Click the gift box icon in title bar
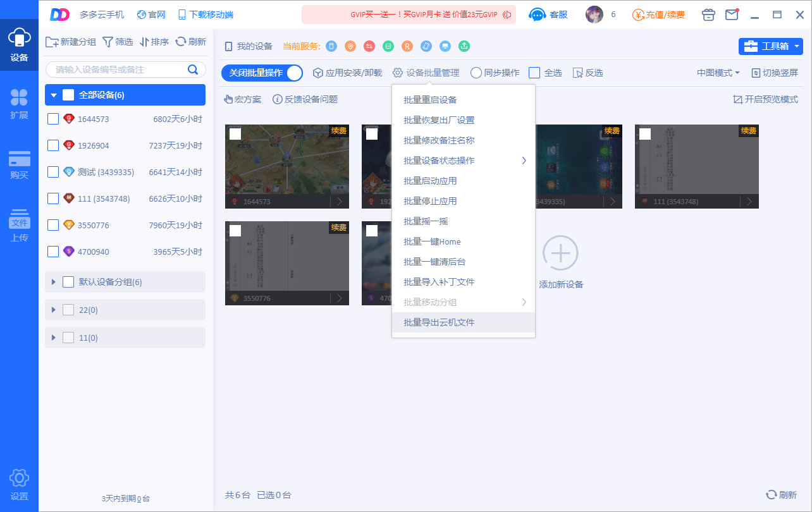The width and height of the screenshot is (812, 512). (x=709, y=15)
